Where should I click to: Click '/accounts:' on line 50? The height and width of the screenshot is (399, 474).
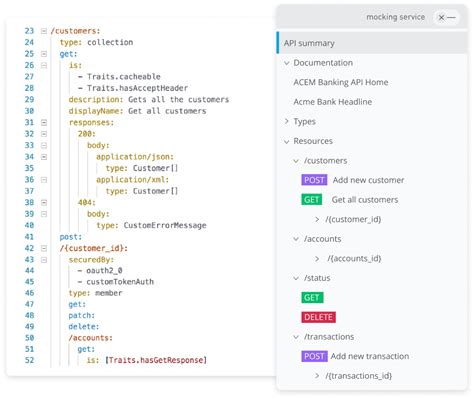(x=90, y=338)
